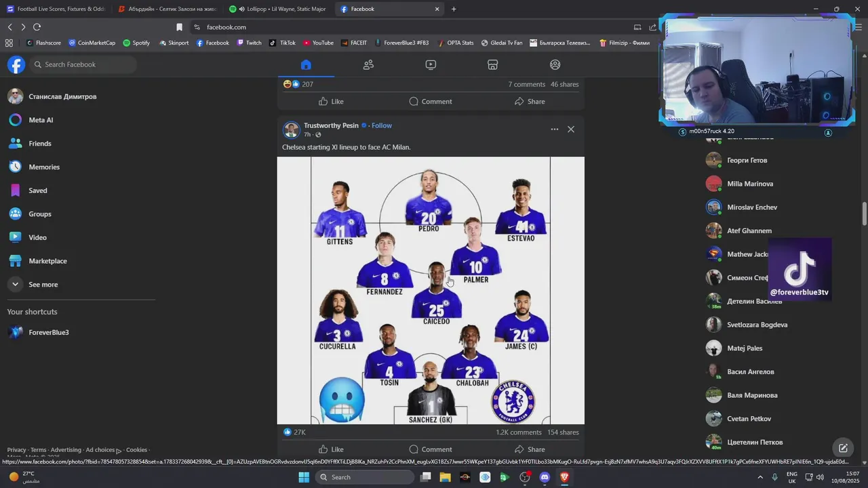
Task: Open the Watch video icon in Facebook's top navigation
Action: coord(431,64)
